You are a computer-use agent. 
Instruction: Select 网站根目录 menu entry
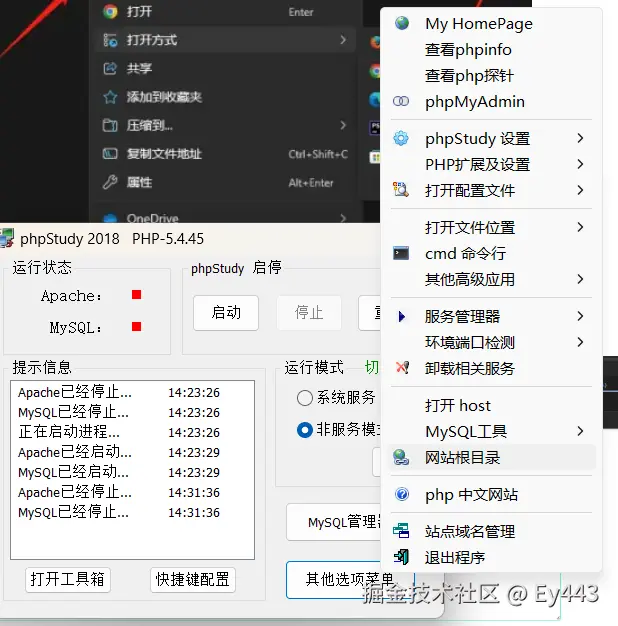(491, 458)
